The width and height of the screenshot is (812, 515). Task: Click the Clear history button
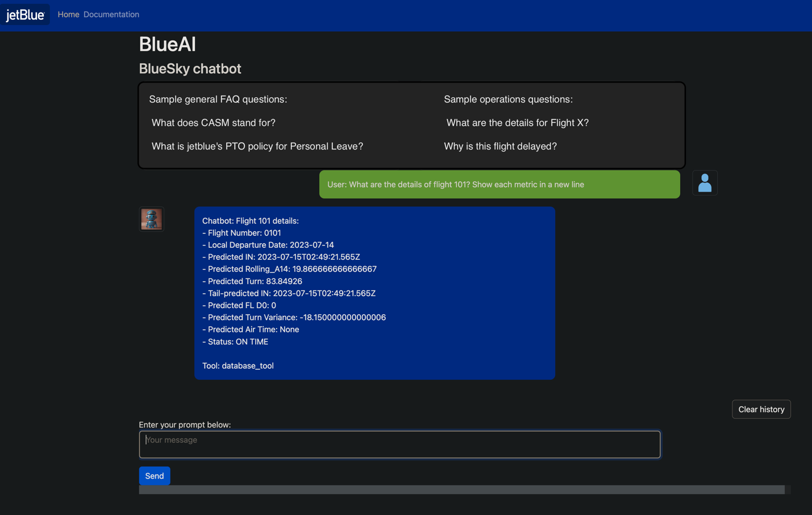coord(761,409)
